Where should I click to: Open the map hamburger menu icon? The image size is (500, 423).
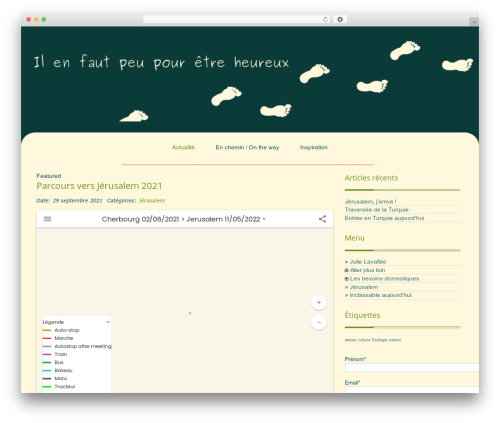pyautogui.click(x=47, y=219)
